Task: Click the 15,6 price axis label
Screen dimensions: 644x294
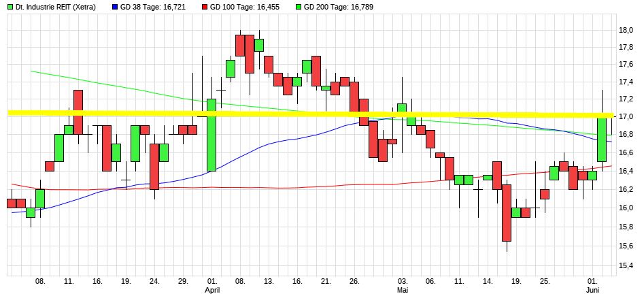Action: (x=626, y=246)
